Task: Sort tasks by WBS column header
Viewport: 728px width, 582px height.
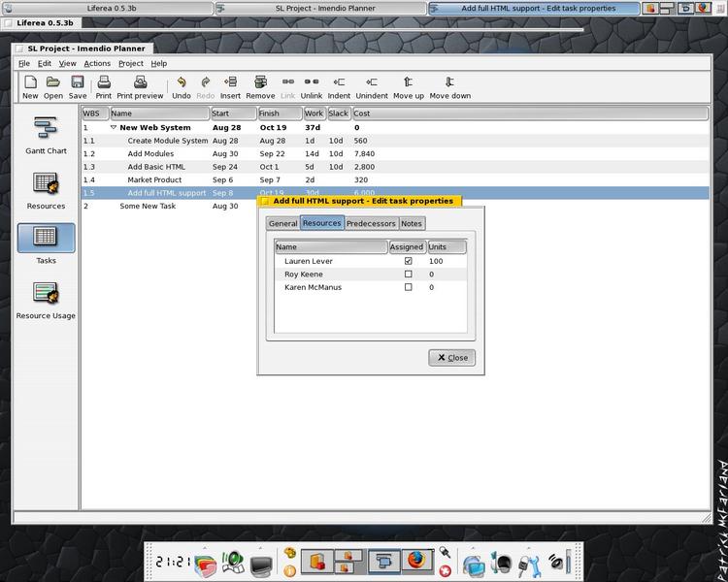Action: tap(95, 113)
